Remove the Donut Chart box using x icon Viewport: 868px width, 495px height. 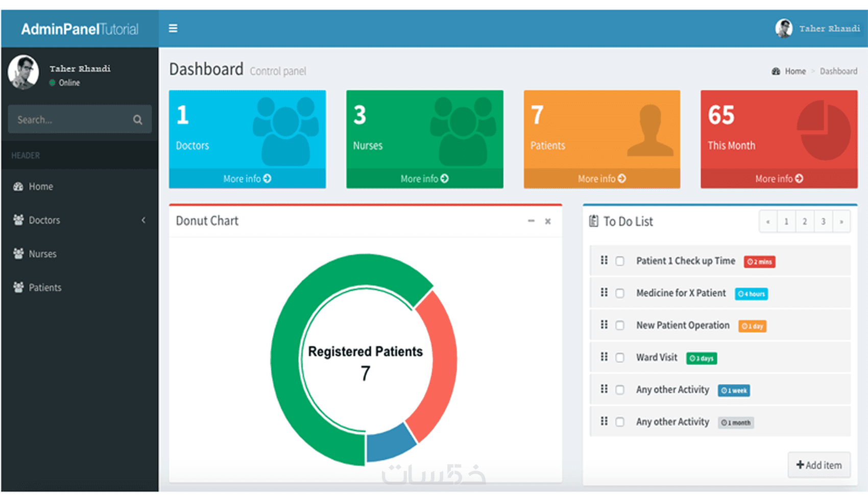(x=548, y=221)
